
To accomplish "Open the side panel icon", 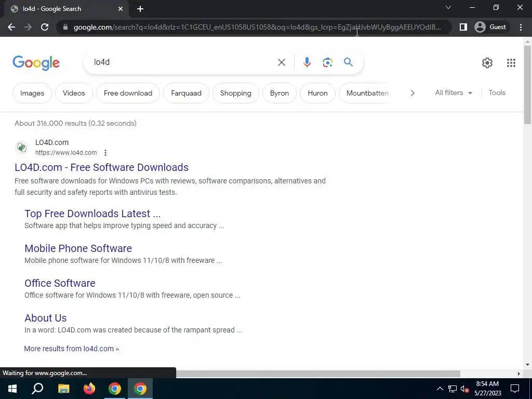I will 463,27.
